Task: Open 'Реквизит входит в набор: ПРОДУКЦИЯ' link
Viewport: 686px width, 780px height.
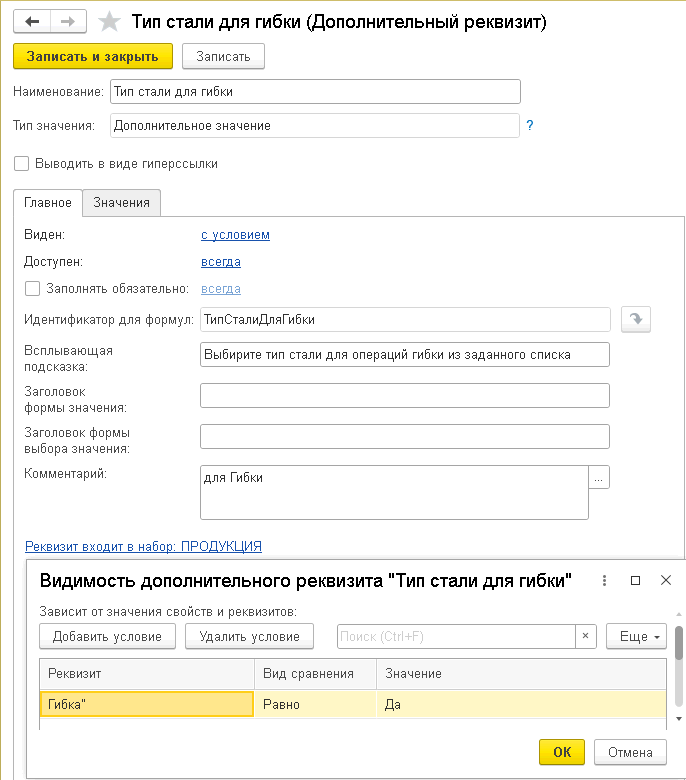Action: 143,546
